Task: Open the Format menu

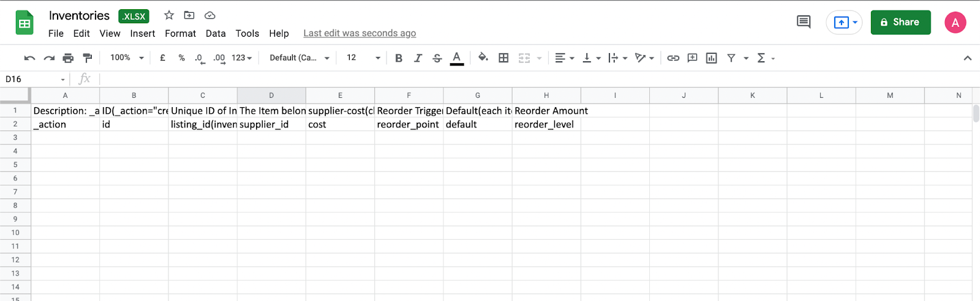Action: 181,34
